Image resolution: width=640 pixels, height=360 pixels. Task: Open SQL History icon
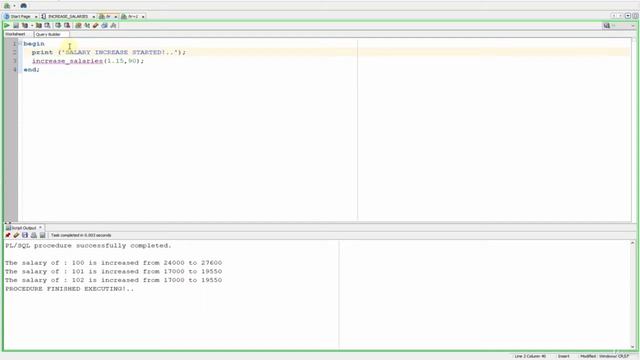coord(104,25)
